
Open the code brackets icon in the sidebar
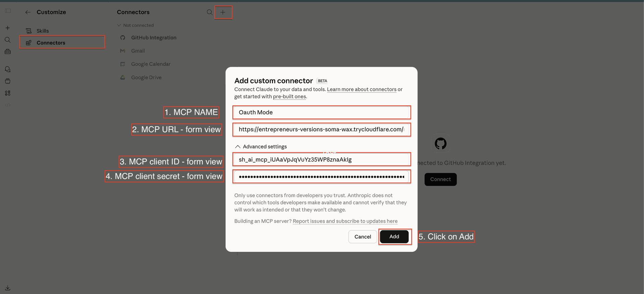point(8,105)
